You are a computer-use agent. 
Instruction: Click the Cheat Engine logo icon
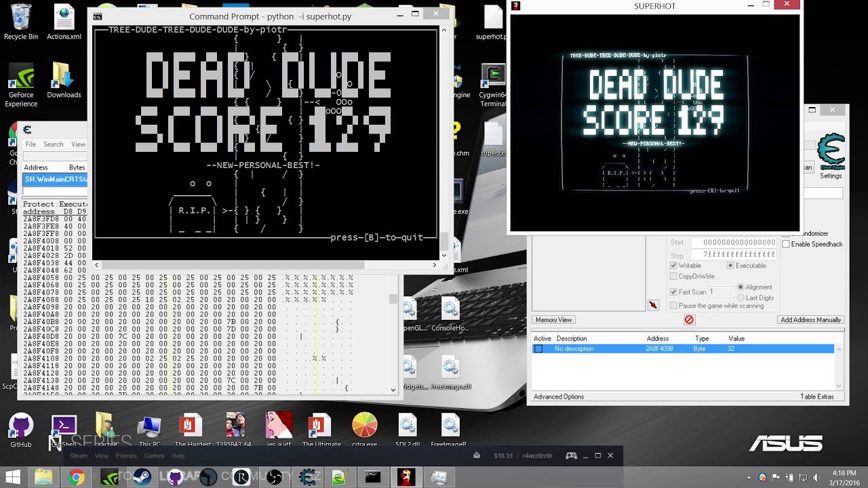pyautogui.click(x=831, y=152)
